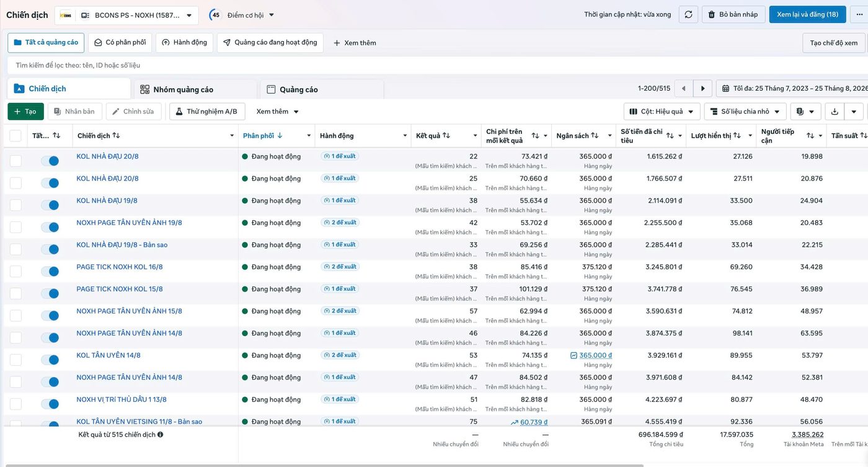Go to previous page of campaigns

[x=684, y=89]
